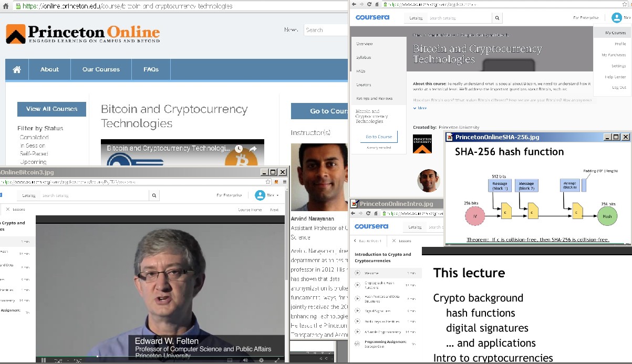Click Course Home in Bitcoin3 window
632x364 pixels.
point(250,210)
